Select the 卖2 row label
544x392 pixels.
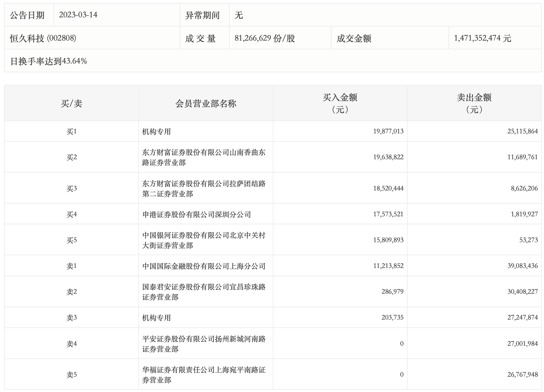pos(71,292)
